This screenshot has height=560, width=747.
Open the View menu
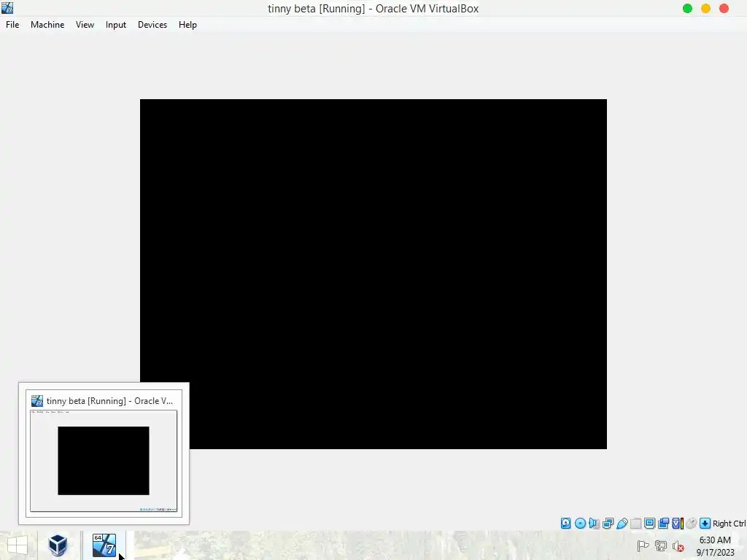pyautogui.click(x=85, y=25)
